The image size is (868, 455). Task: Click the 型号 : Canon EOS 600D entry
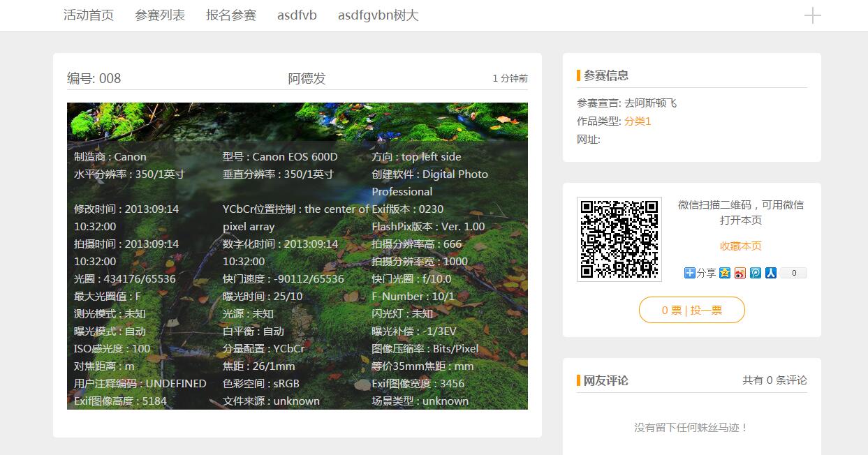[x=280, y=156]
